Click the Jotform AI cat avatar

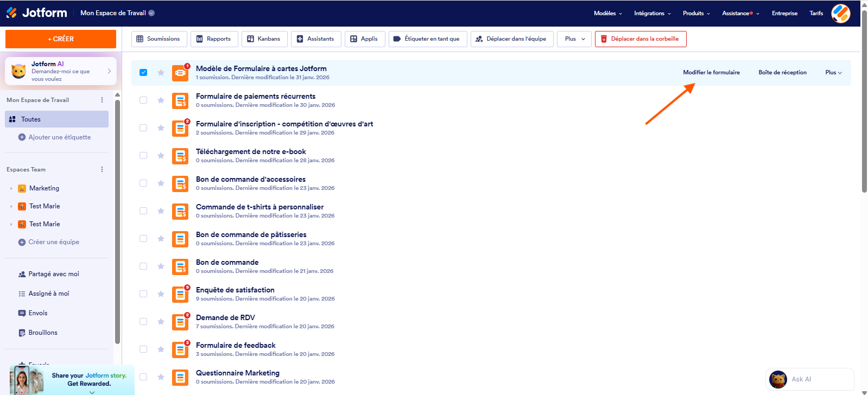click(x=18, y=71)
